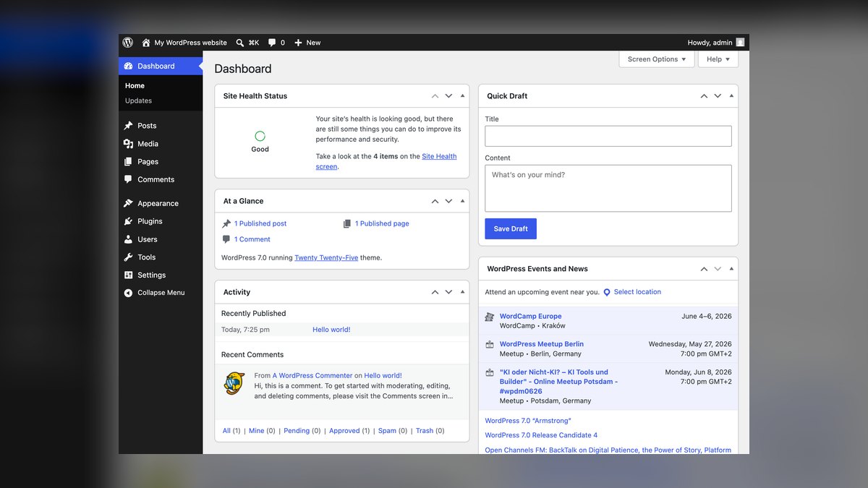Click the Comments icon in sidebar
Screen dimensions: 868x488
128,179
